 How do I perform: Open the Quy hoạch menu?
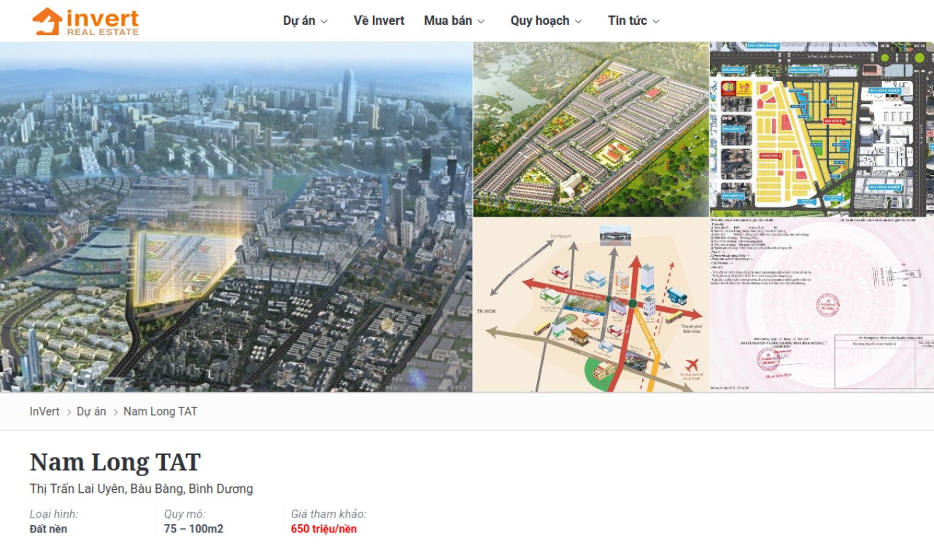[x=540, y=21]
